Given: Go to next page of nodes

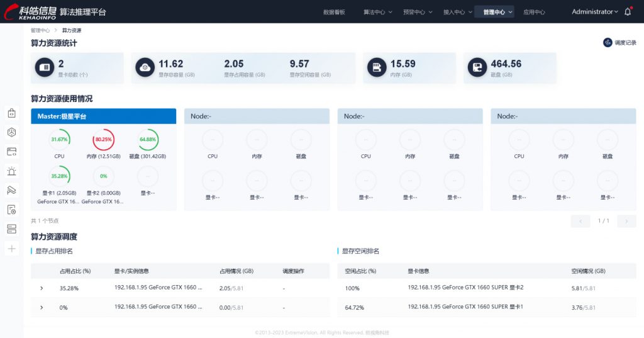Looking at the screenshot, I should [626, 221].
